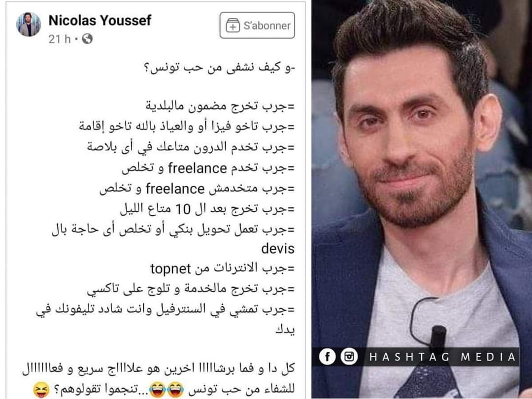Open Nicolas Youssef's round profile avatar
This screenshot has width=532, height=399.
click(29, 25)
